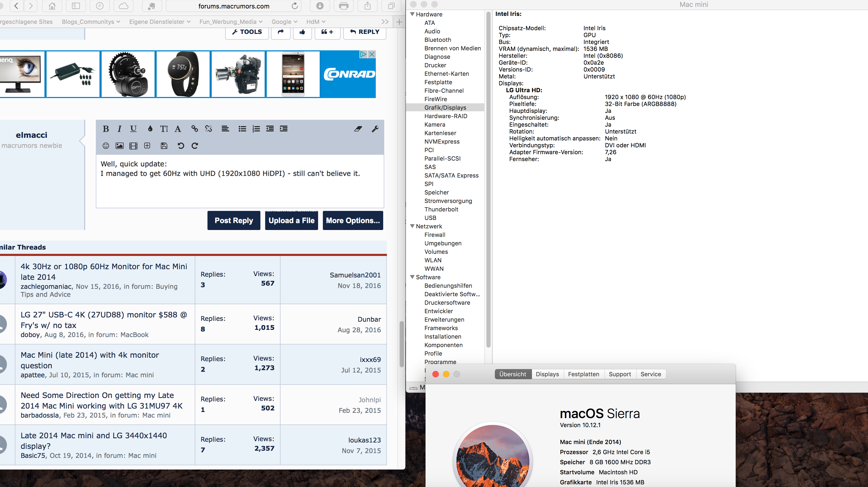Screen dimensions: 868x487
Task: Apply underline formatting in reply editor
Action: [133, 129]
